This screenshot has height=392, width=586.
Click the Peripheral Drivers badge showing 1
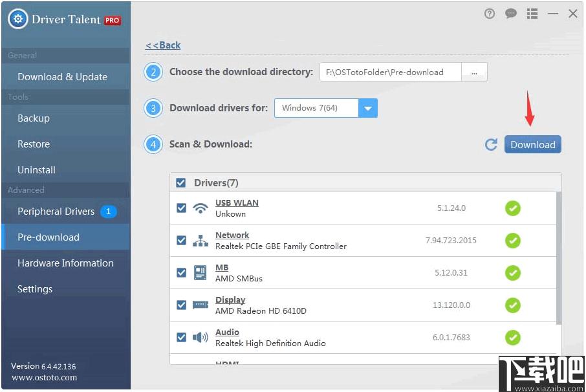coord(109,212)
